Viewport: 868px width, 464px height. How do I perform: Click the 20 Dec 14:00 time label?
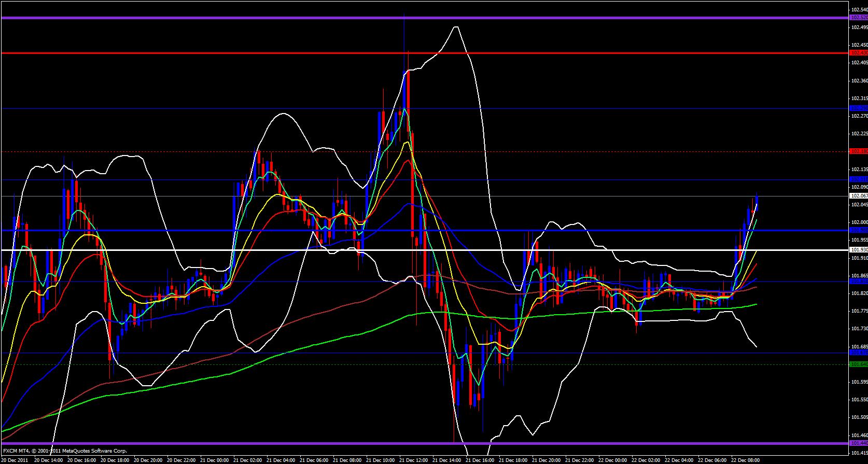tap(48, 460)
